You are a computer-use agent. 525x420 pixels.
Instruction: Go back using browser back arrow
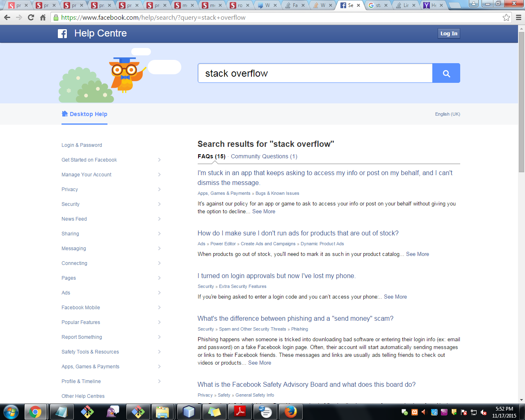7,17
